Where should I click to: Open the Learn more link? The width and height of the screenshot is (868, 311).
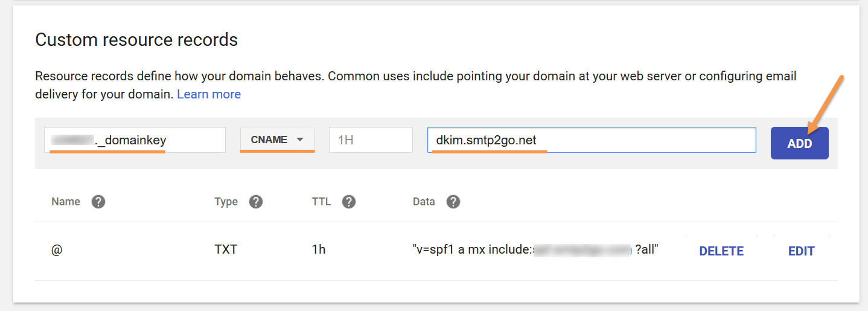(x=209, y=94)
